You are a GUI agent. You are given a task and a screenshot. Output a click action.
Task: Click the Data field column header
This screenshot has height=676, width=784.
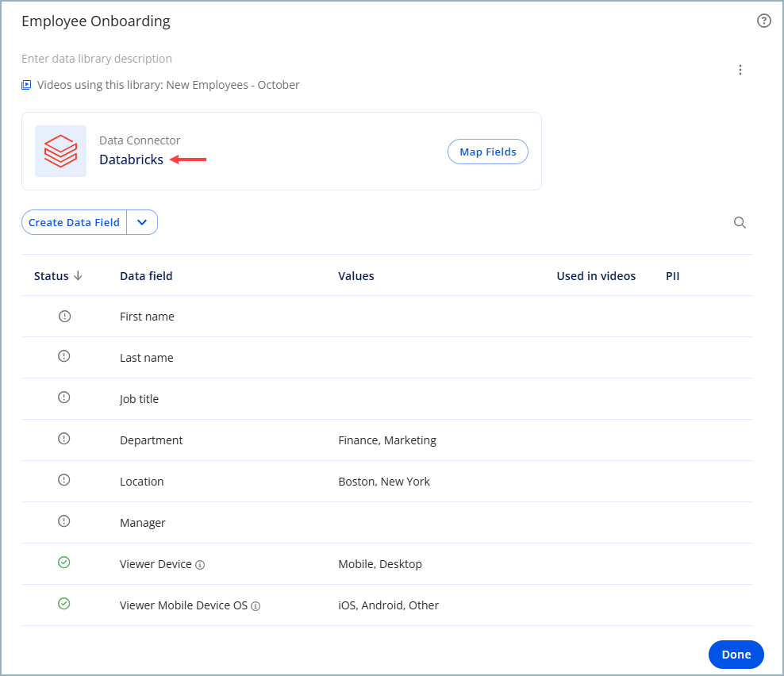146,275
